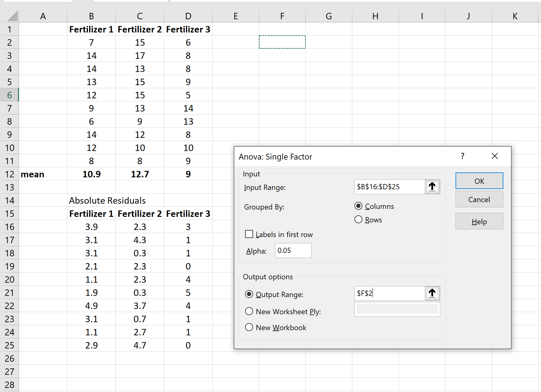Click the Alpha value field
541x392 pixels.
(293, 251)
